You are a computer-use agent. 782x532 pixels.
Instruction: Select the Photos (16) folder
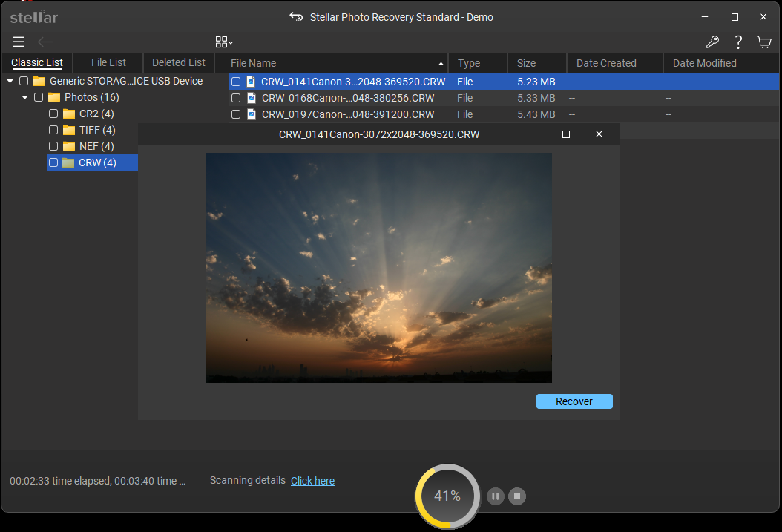pos(92,97)
